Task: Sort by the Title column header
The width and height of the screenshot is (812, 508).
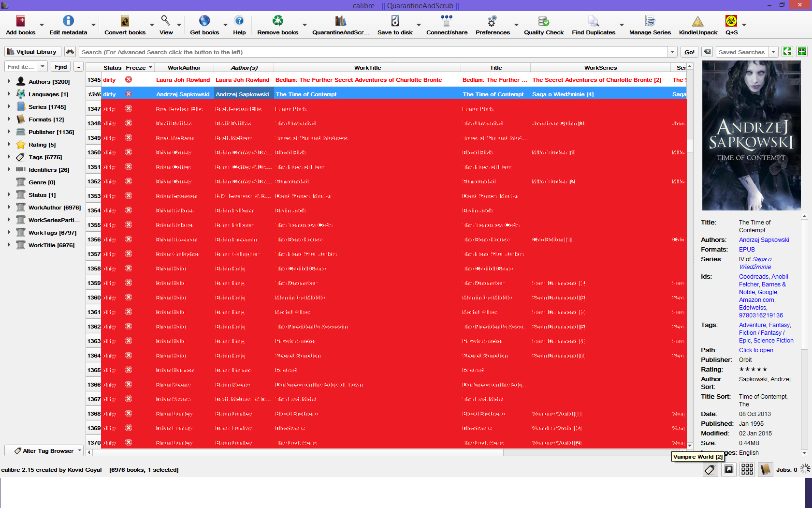Action: [496, 68]
